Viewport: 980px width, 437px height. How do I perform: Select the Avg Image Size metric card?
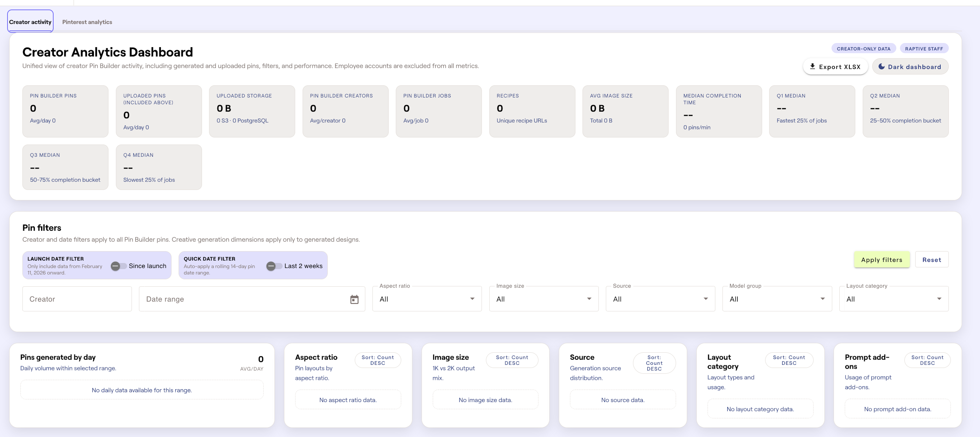pyautogui.click(x=625, y=111)
